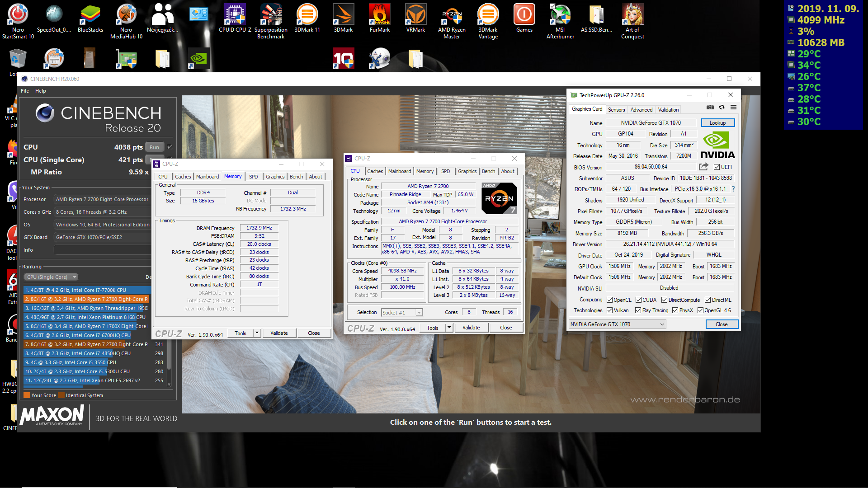The width and height of the screenshot is (868, 488).
Task: Open Nero MediaHub 10 icon
Action: [127, 21]
